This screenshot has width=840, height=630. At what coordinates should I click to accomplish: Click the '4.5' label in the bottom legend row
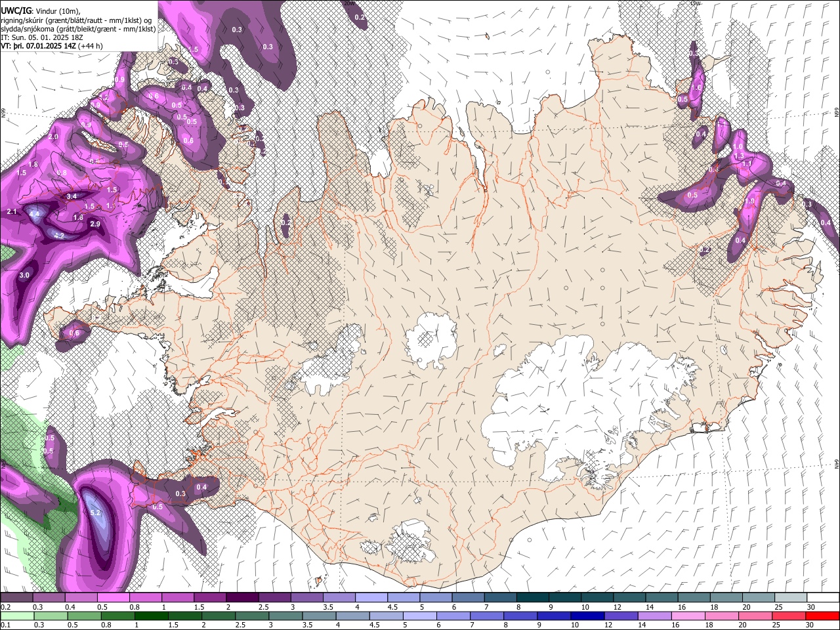tap(375, 625)
